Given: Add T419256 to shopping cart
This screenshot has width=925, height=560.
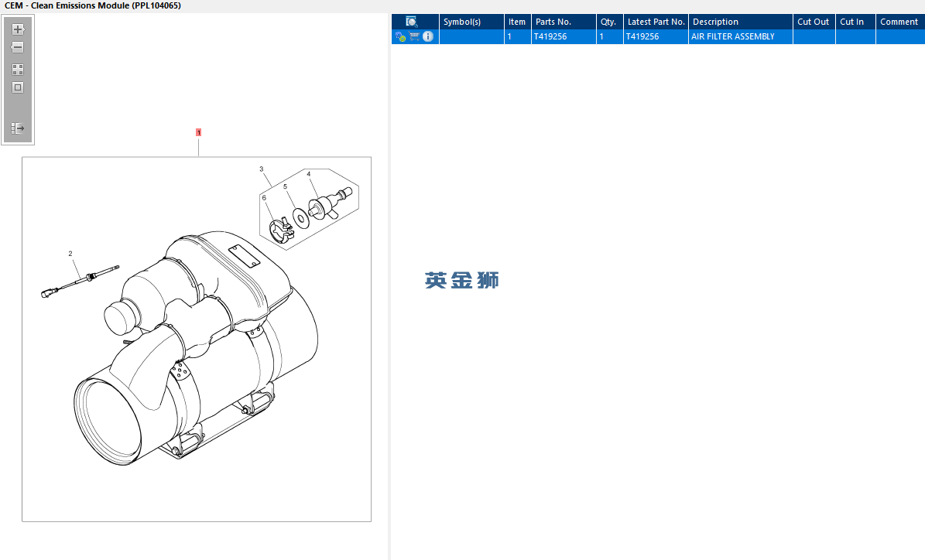Looking at the screenshot, I should point(414,36).
